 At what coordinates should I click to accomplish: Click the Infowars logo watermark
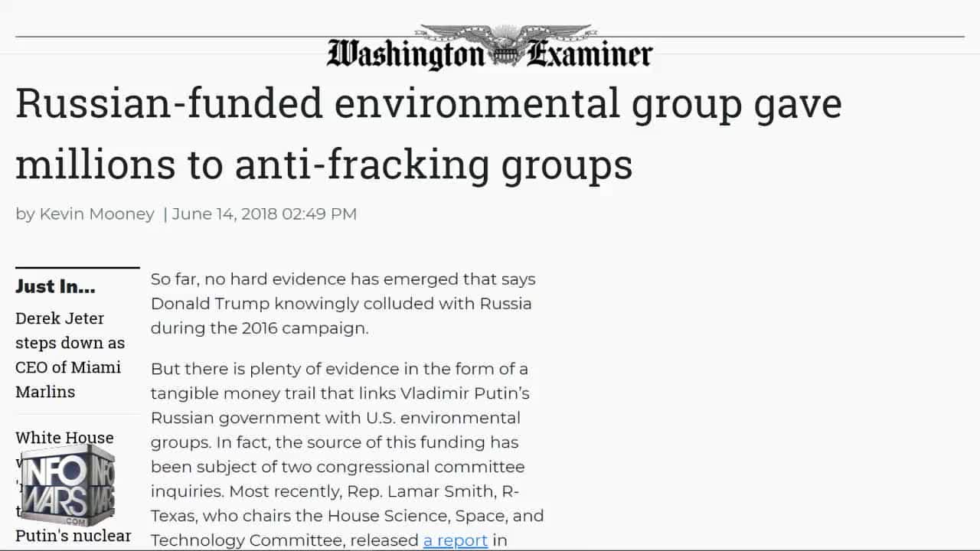pos(67,486)
